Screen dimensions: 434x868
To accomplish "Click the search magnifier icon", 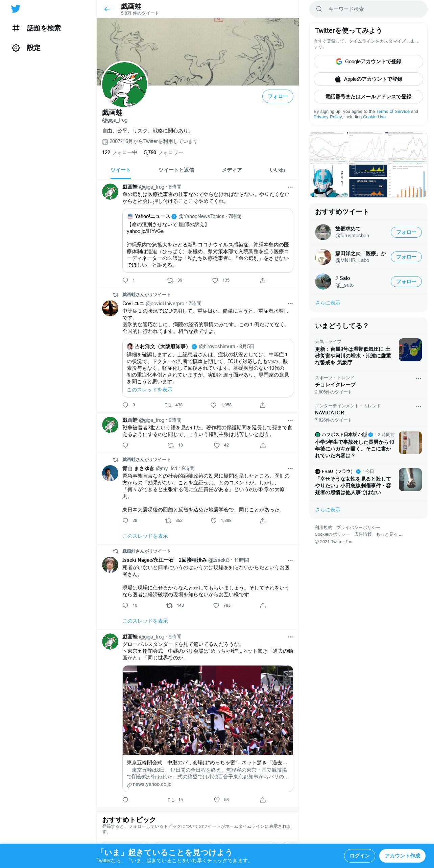I will point(319,9).
